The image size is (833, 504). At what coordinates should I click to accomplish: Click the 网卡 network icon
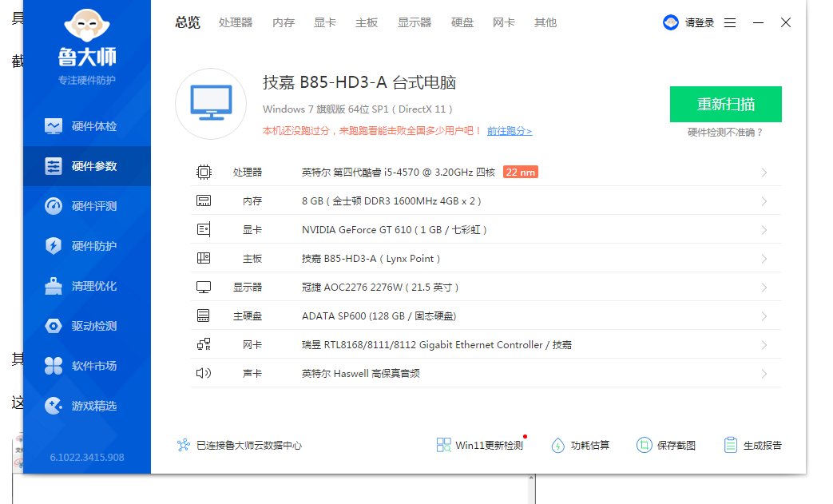pyautogui.click(x=204, y=345)
